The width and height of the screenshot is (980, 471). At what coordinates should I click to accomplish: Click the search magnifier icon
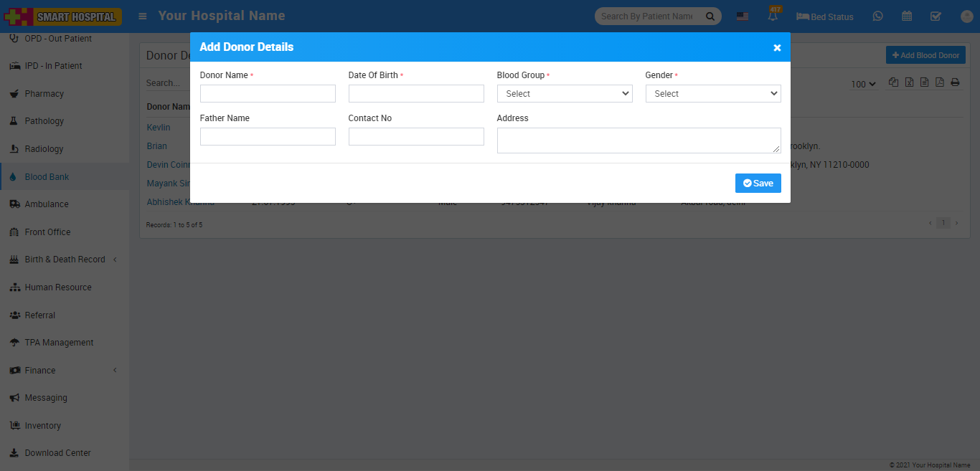710,16
